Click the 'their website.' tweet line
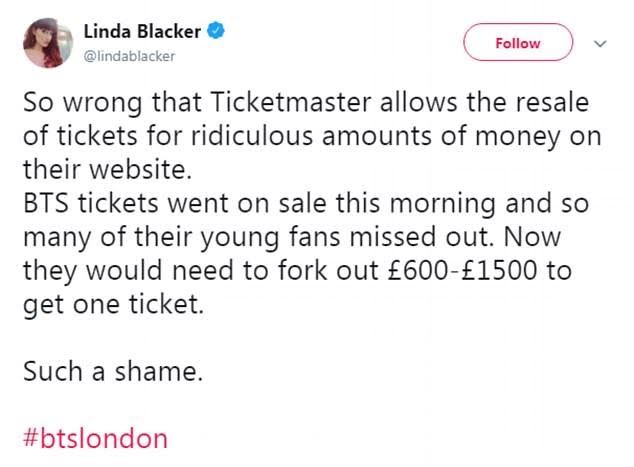The image size is (634, 467). [108, 169]
